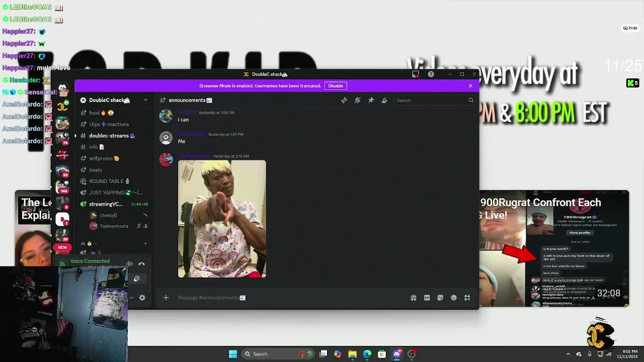Click the plus icon beside the category
644x362 pixels.
pyautogui.click(x=145, y=243)
